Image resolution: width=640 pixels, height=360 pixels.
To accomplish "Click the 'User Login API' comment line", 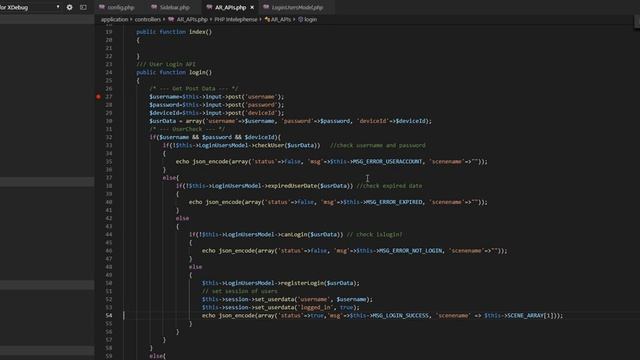I will [x=166, y=64].
